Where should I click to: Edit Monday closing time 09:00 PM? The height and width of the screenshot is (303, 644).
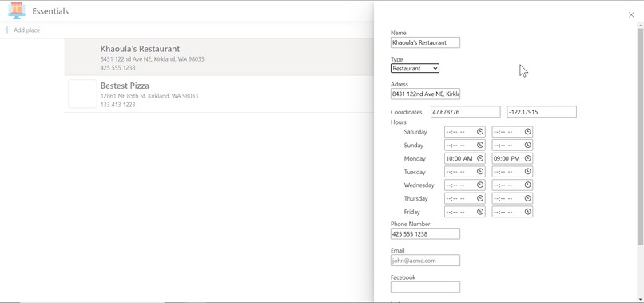pyautogui.click(x=512, y=158)
